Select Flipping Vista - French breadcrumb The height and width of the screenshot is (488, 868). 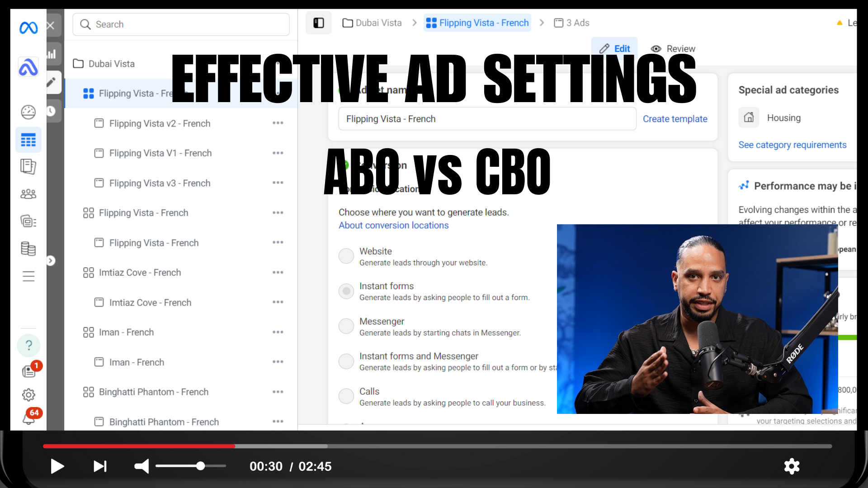click(x=477, y=23)
